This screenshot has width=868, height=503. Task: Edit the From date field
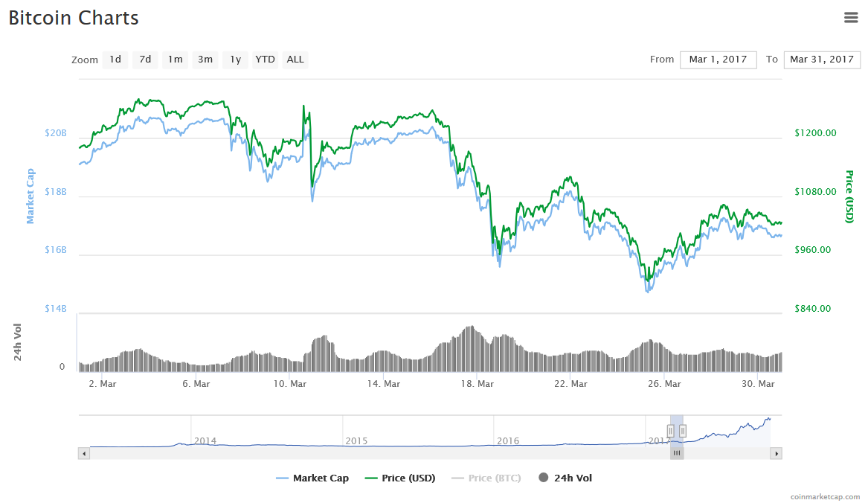pos(718,60)
